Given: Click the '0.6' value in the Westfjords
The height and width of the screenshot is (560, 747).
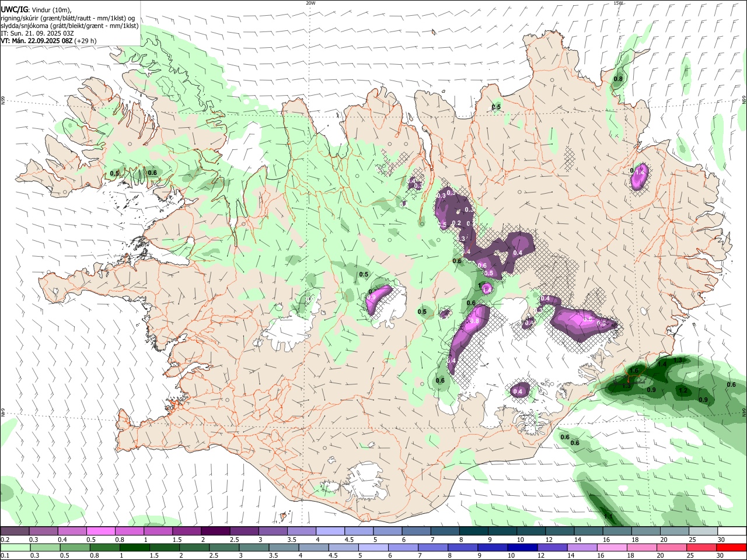Looking at the screenshot, I should (152, 173).
